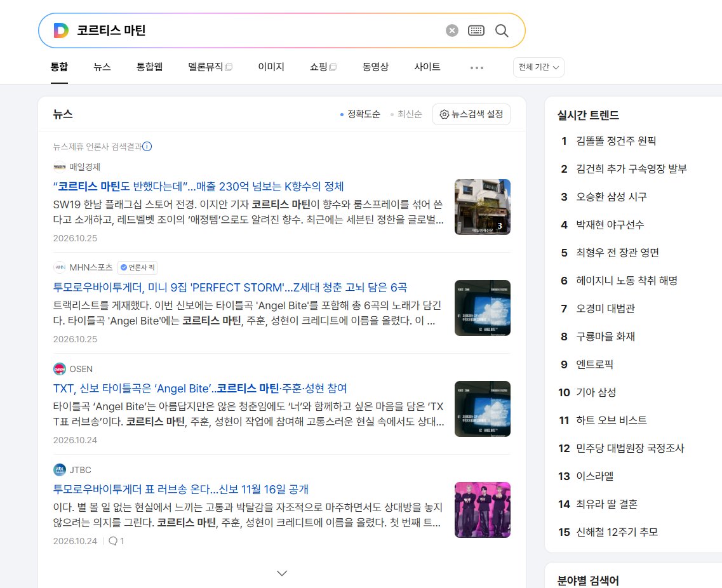Click trend 신해철 12주기 추모
The width and height of the screenshot is (722, 588).
pos(617,532)
